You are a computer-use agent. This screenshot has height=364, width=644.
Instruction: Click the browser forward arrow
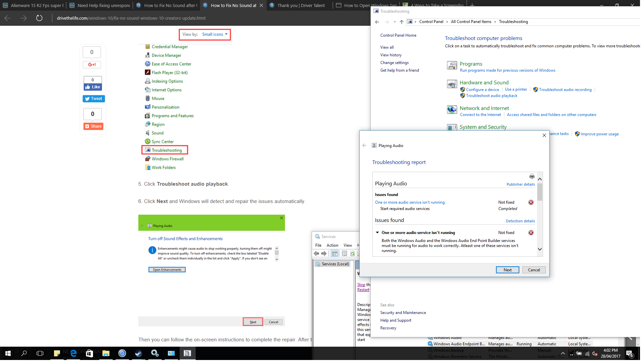tap(24, 18)
